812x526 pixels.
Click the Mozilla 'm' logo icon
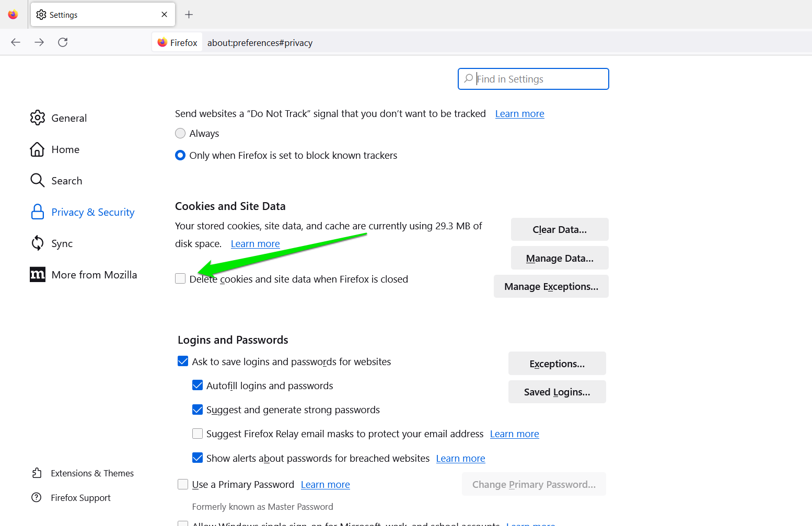coord(38,275)
